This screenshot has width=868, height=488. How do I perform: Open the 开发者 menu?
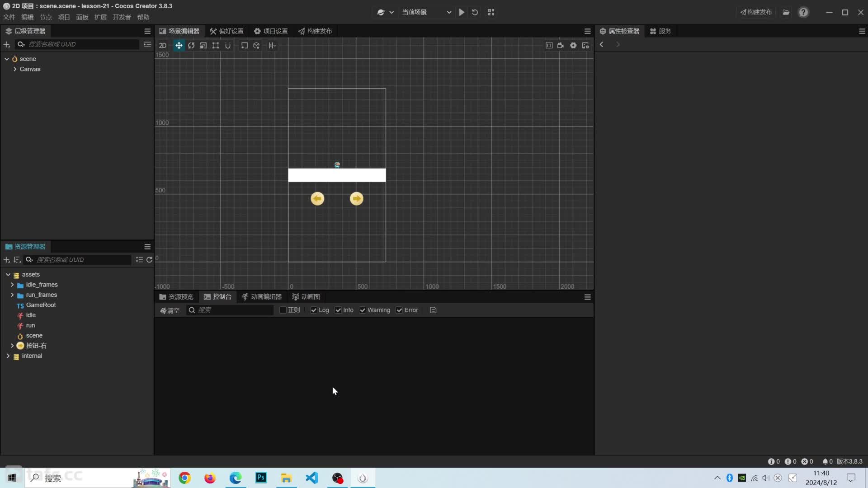(x=122, y=17)
